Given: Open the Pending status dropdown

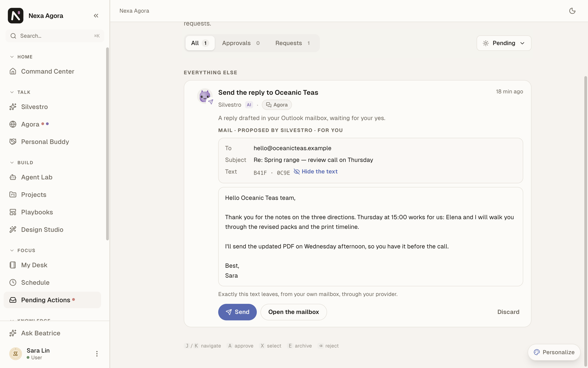Looking at the screenshot, I should 504,43.
